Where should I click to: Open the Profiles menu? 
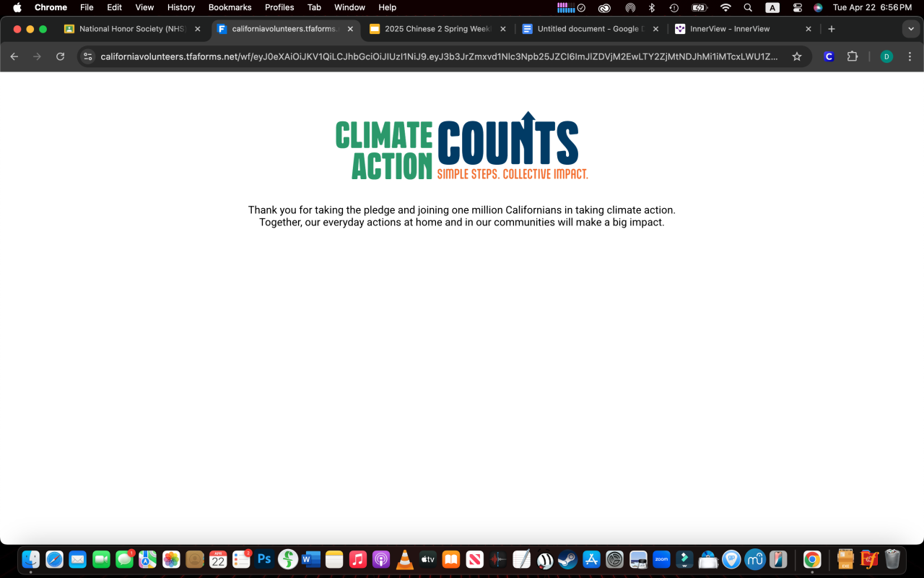279,7
